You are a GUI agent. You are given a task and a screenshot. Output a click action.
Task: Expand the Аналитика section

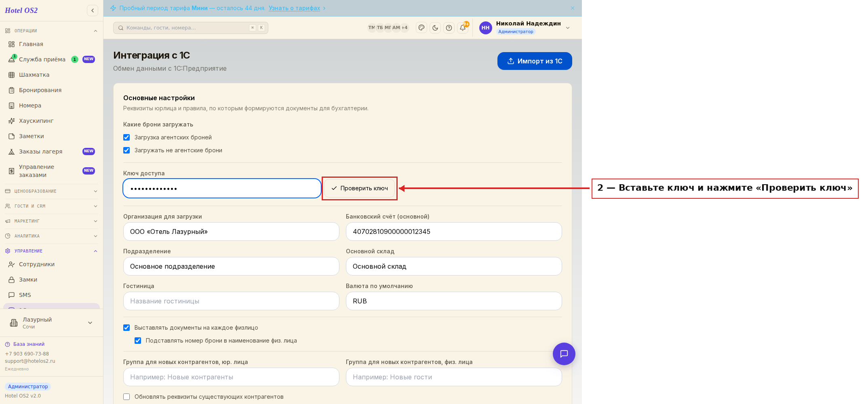point(51,236)
